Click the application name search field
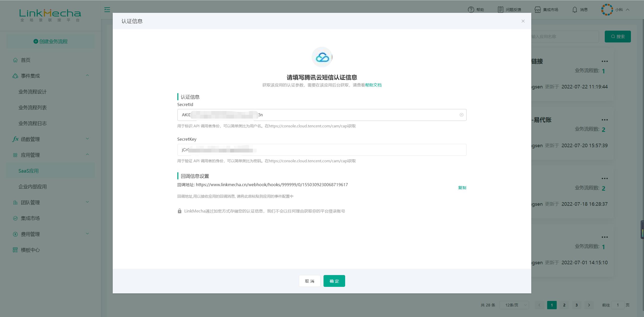This screenshot has height=317, width=644. [x=565, y=36]
